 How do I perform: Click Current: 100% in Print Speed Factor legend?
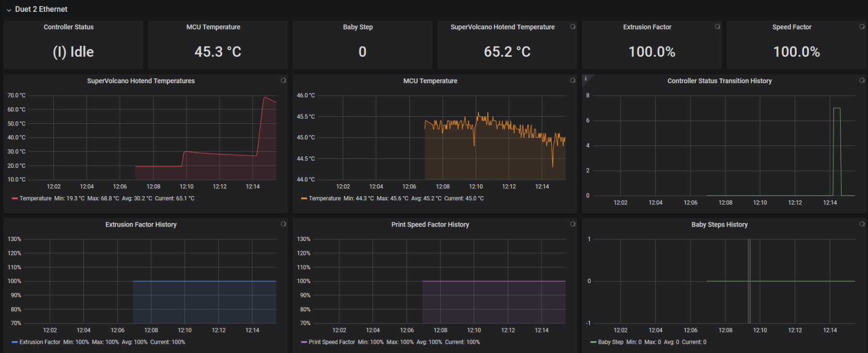coord(462,342)
